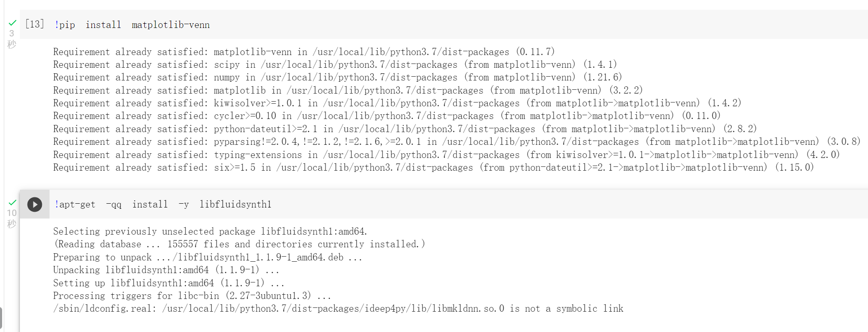Click the '3 秒' runtime indicator
868x332 pixels.
(11, 38)
